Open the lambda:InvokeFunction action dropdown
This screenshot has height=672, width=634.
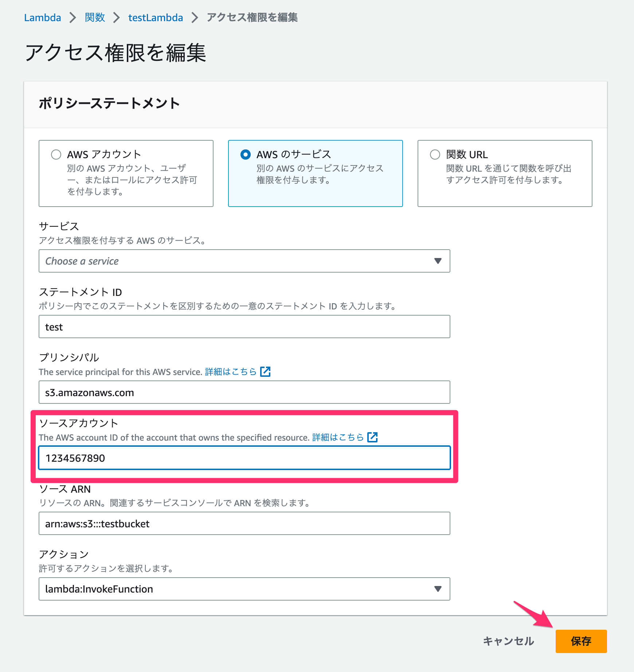(244, 589)
